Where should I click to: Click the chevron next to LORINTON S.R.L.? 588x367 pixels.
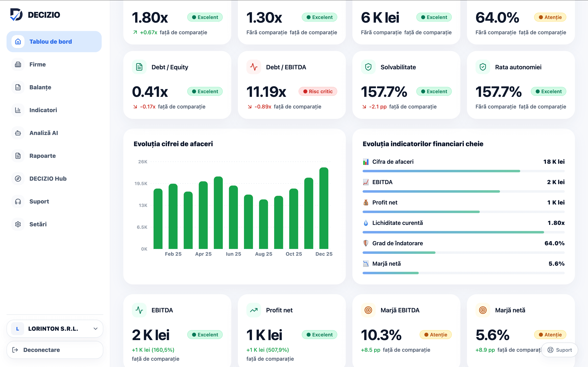coord(96,329)
